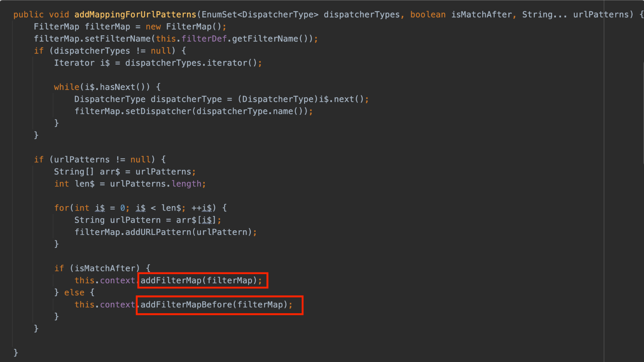Click the while keyword
Screen dimensions: 644x362
(x=66, y=87)
